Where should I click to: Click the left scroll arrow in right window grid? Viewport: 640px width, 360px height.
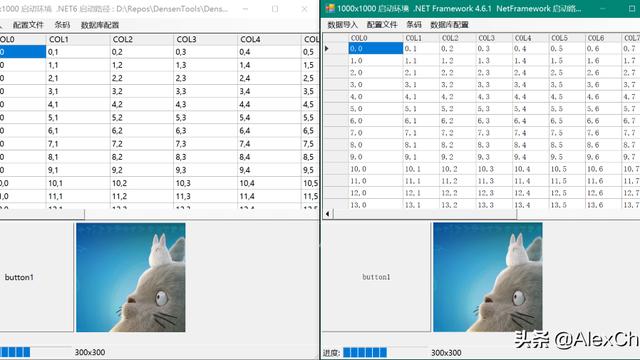328,213
